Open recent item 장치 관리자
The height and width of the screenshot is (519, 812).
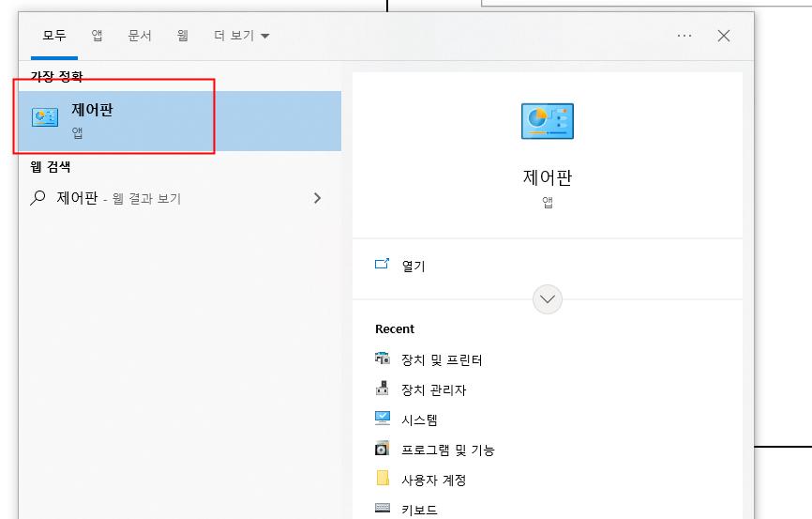click(434, 389)
